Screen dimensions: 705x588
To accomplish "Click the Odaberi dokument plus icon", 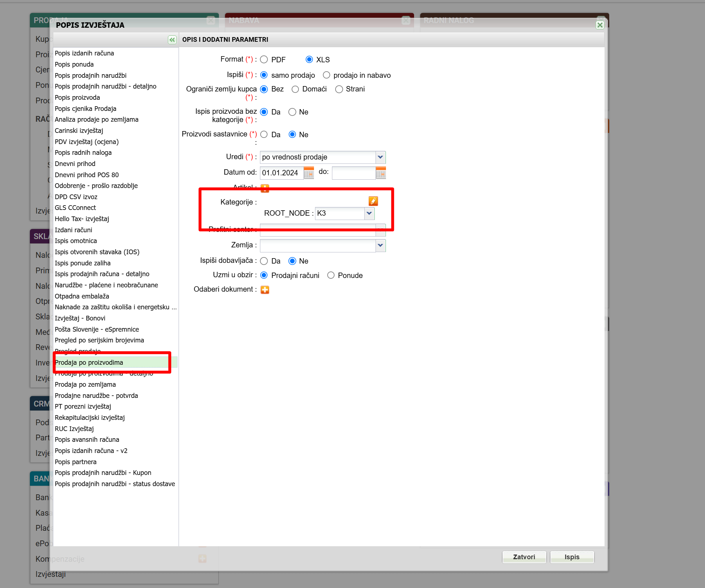I will 265,289.
